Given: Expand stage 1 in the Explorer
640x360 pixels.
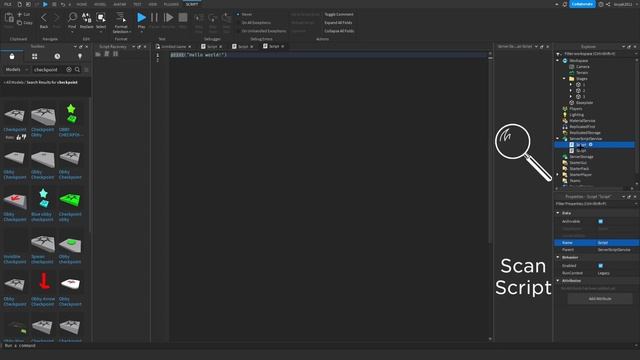Looking at the screenshot, I should coord(571,84).
